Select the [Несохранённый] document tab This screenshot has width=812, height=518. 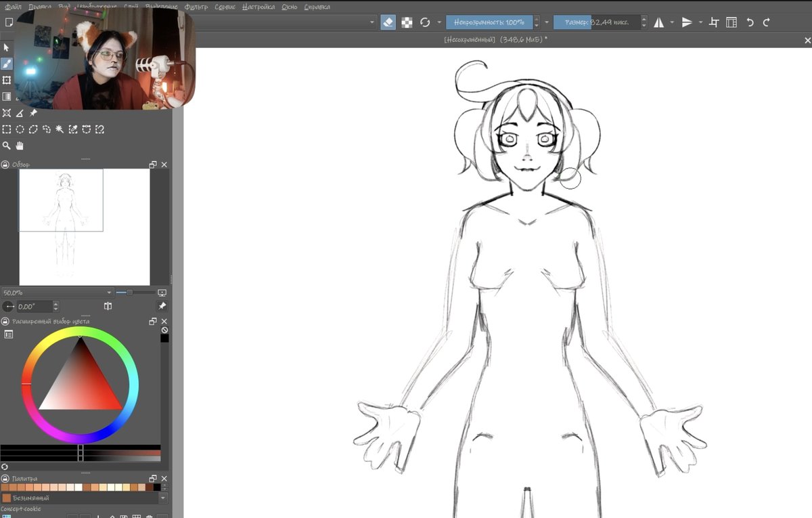tap(495, 40)
